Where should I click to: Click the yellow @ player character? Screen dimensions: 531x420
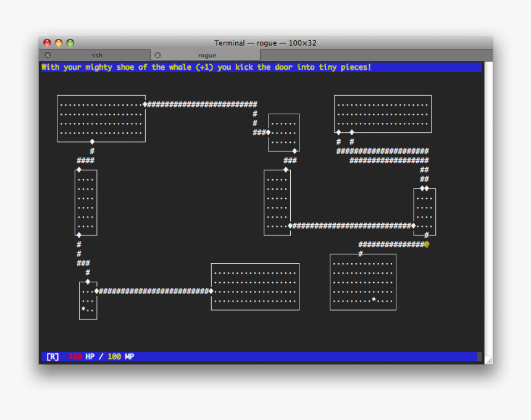(427, 244)
